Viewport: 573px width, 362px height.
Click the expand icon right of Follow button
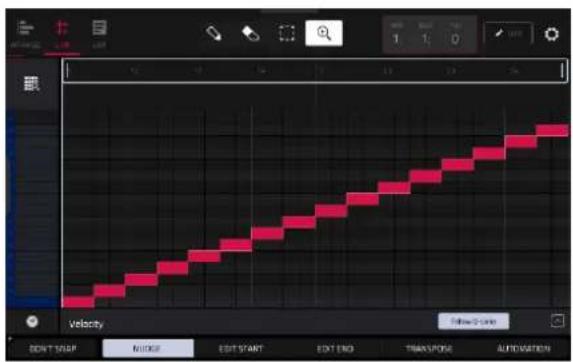point(557,321)
